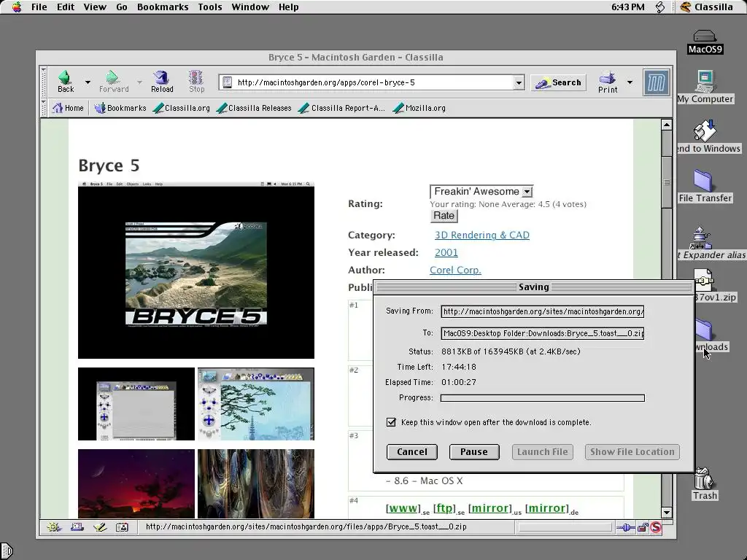Click the page vertical scrollbar thumb
This screenshot has height=560, width=747.
click(667, 182)
